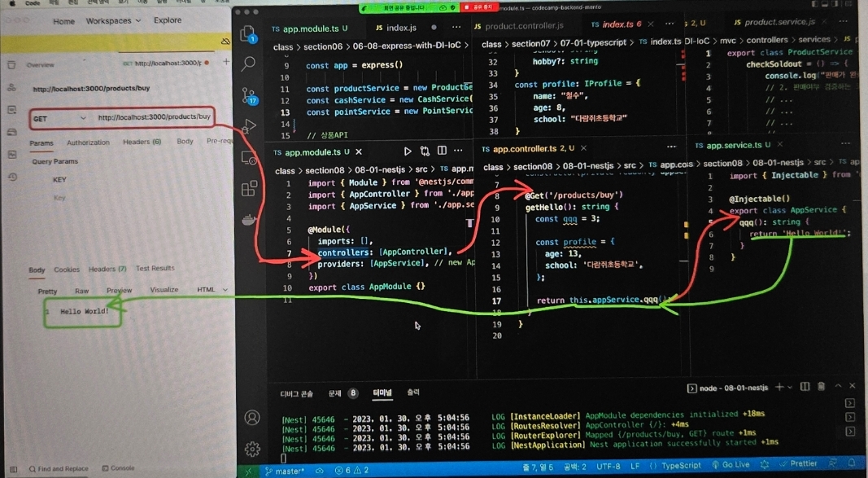
Task: Click the cloud offline icon in Postman
Action: click(225, 41)
